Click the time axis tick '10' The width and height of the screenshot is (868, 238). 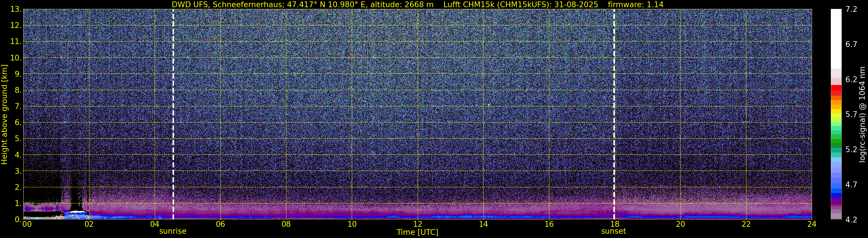click(352, 224)
